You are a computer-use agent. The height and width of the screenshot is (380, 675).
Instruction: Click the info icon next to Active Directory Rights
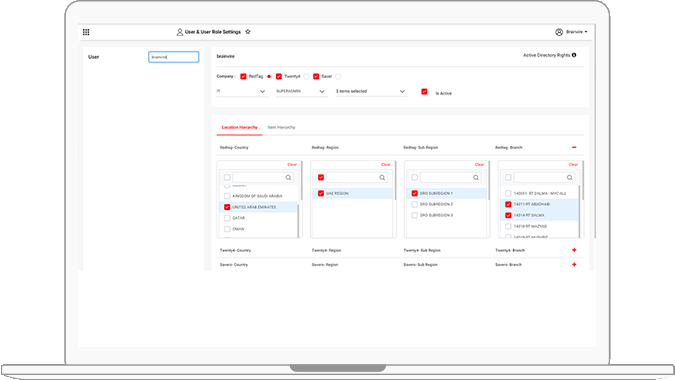click(574, 55)
